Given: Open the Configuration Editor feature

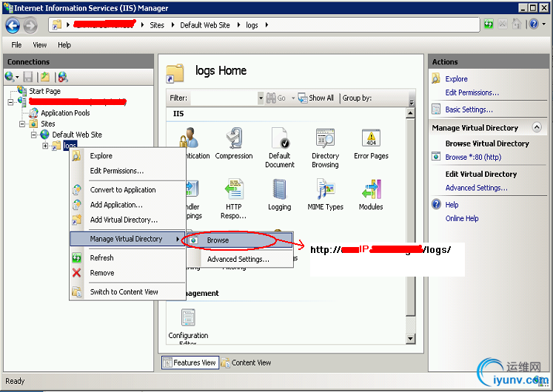Looking at the screenshot, I should (188, 326).
